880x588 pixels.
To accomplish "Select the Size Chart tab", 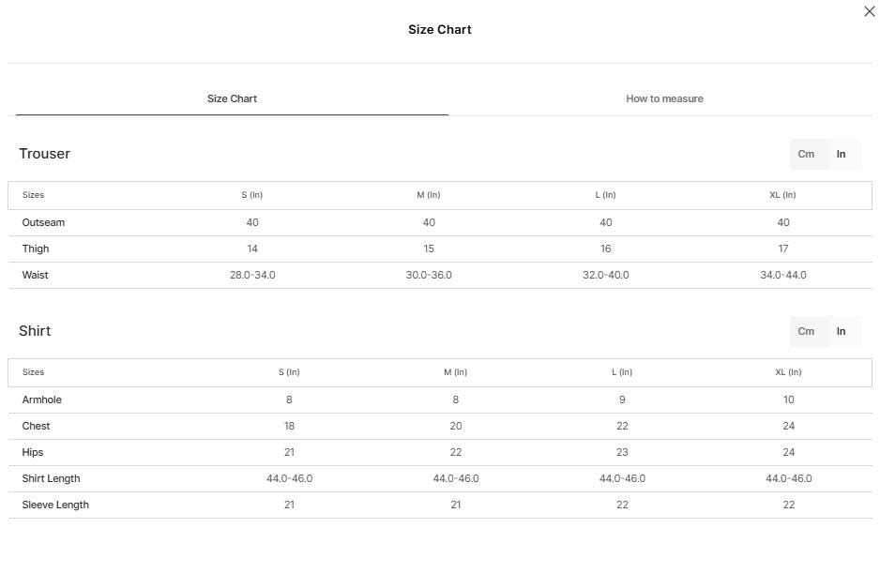I will (232, 98).
